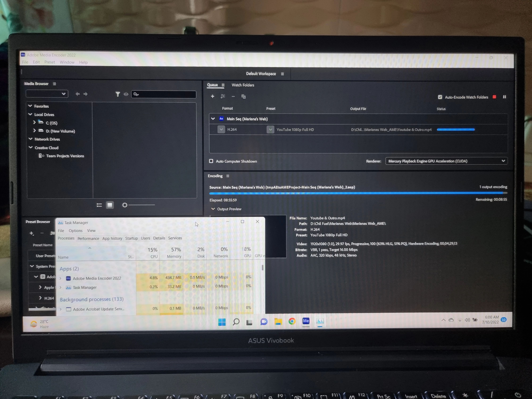Click the Duplicate icon in Queue toolbar
Screen dimensions: 532x399
[x=243, y=96]
